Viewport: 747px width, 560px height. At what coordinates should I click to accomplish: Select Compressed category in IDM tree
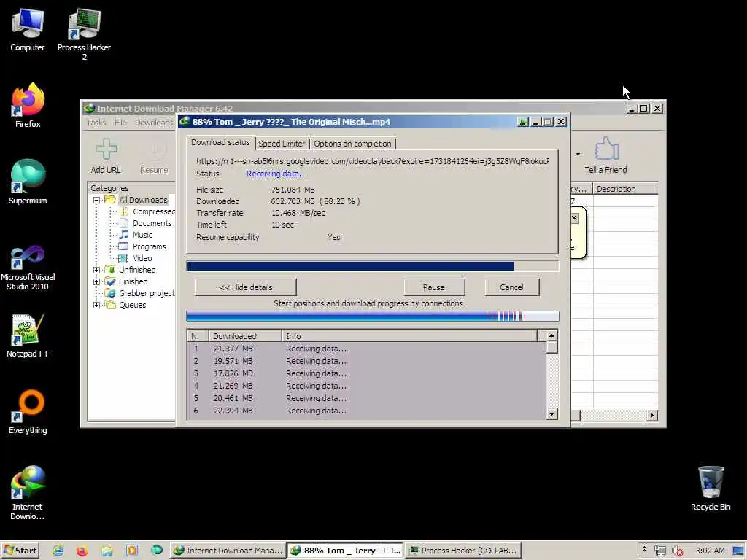(x=148, y=211)
